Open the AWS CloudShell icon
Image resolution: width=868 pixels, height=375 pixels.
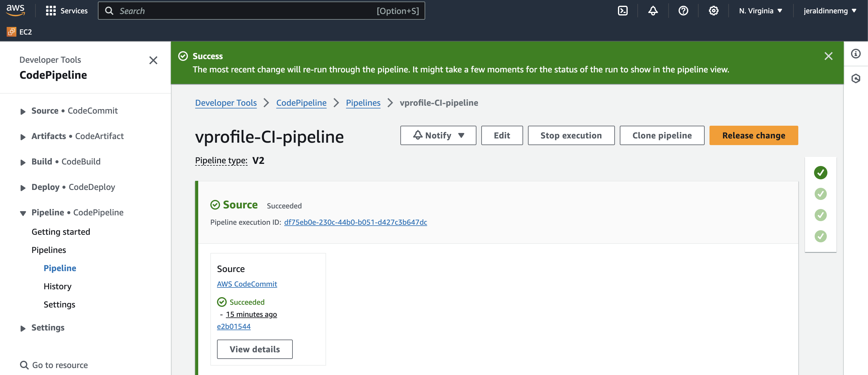[622, 11]
